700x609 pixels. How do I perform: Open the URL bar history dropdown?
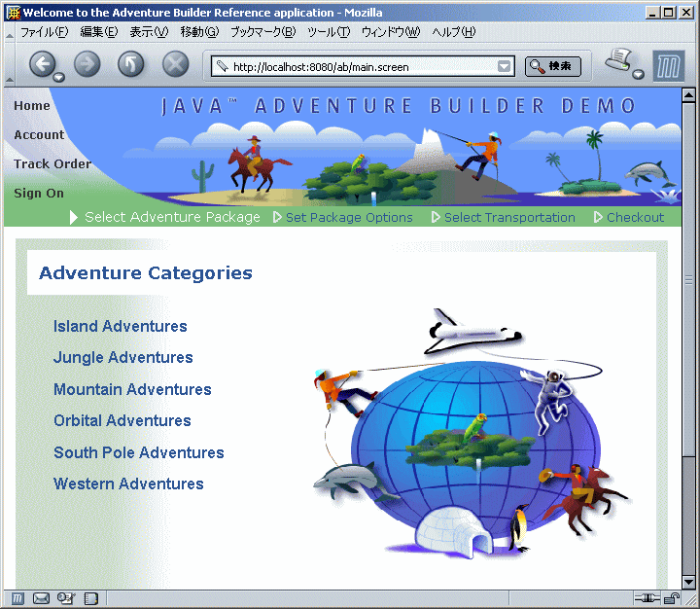point(504,66)
